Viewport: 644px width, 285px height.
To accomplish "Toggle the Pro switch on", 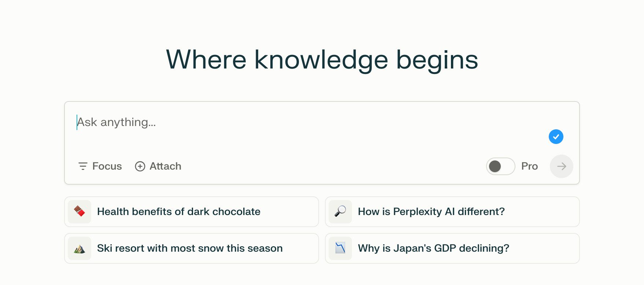I will click(500, 166).
